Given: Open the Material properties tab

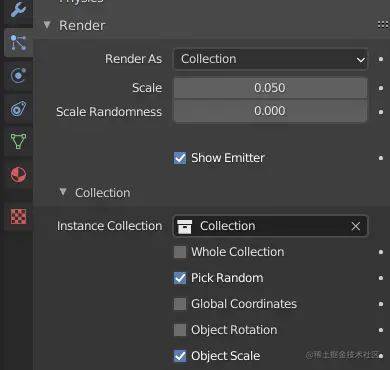Looking at the screenshot, I should (18, 174).
